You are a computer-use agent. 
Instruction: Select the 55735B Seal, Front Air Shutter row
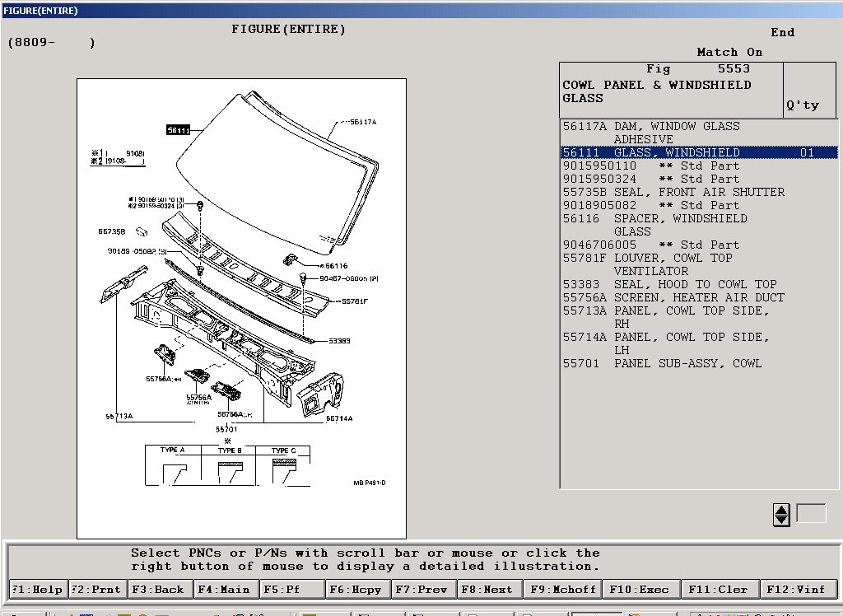click(x=673, y=193)
